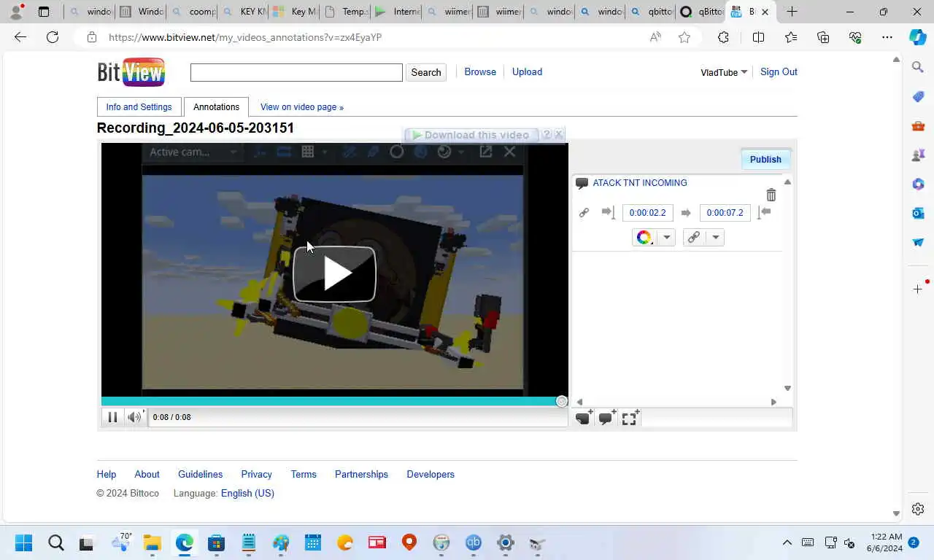This screenshot has width=934, height=560.
Task: Open the Guidelines footer link
Action: (x=200, y=474)
